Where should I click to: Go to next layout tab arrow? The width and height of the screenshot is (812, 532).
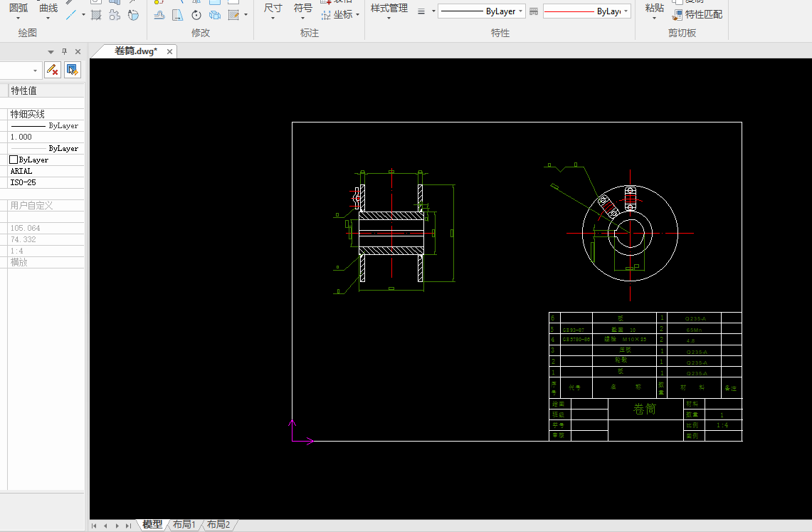tap(117, 526)
